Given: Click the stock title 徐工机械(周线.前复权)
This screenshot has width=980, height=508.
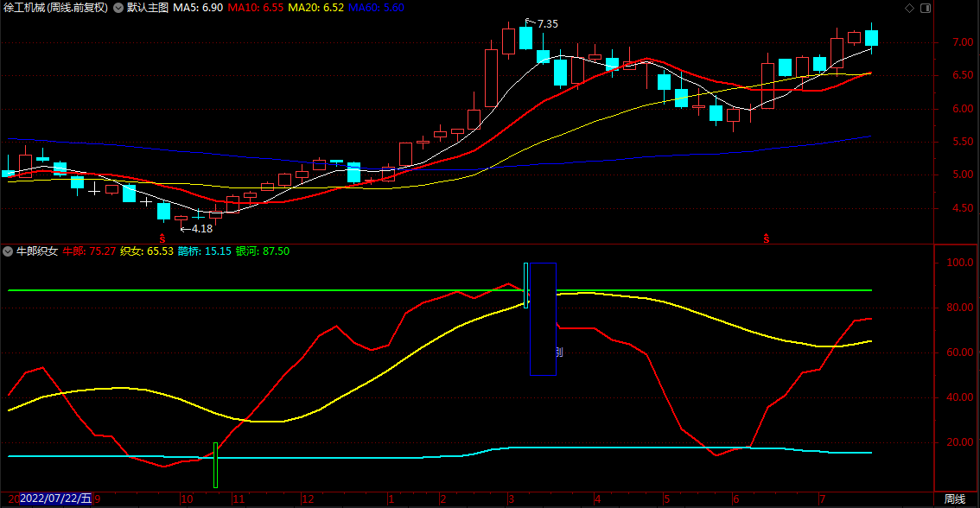Looking at the screenshot, I should click(x=55, y=8).
